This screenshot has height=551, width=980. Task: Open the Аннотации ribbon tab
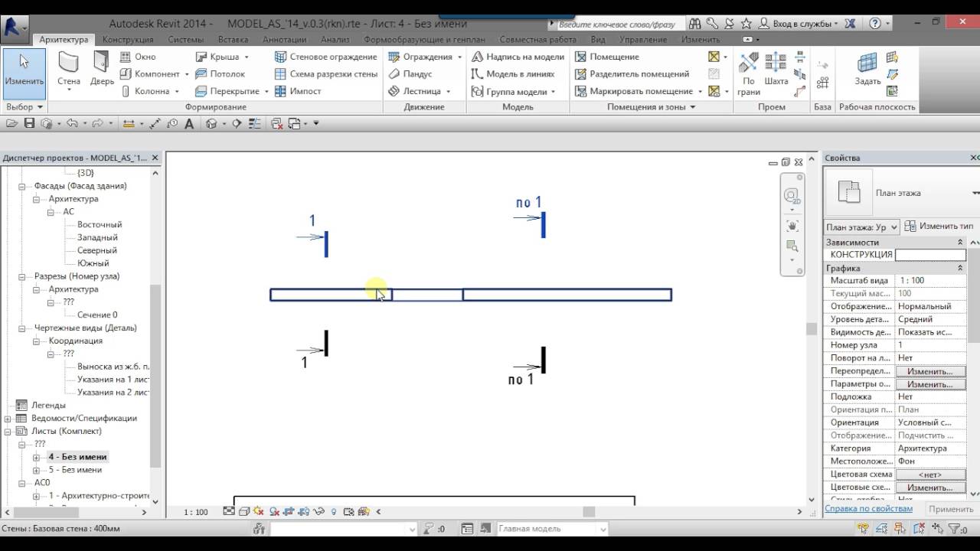coord(284,39)
